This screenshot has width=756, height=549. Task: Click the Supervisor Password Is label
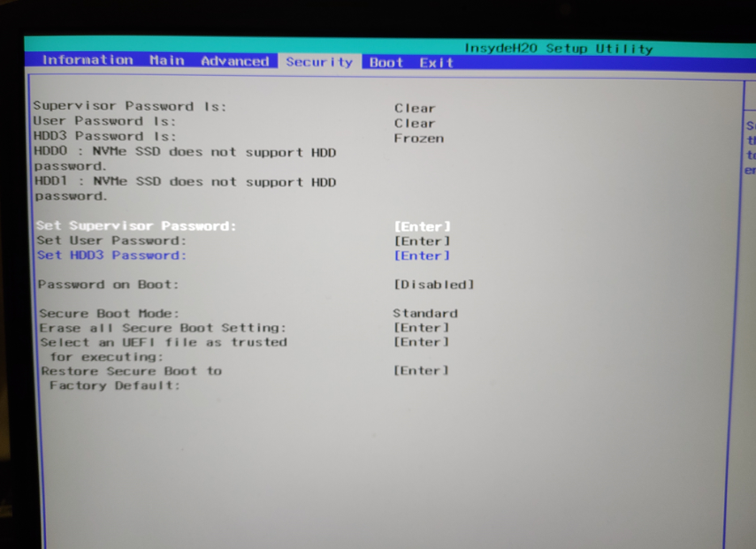pyautogui.click(x=130, y=106)
